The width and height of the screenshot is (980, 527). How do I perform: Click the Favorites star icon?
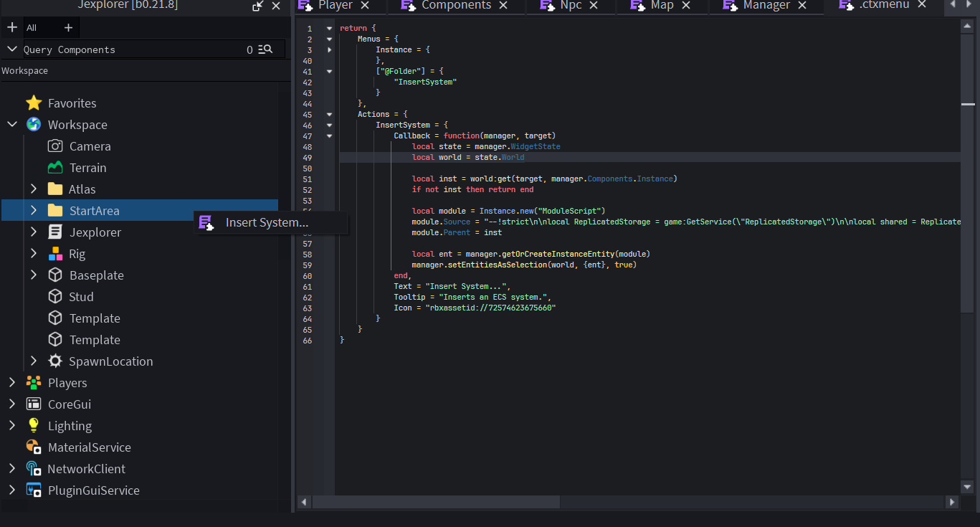[34, 103]
